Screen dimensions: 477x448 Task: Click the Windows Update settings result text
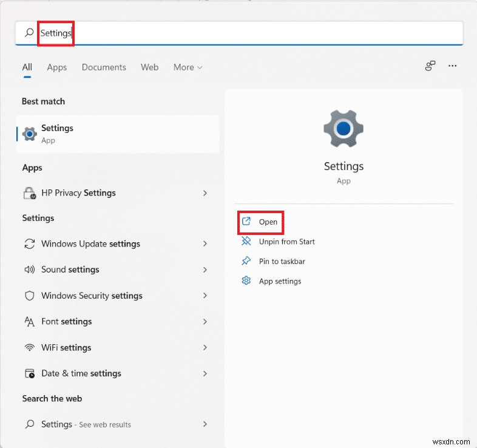tap(90, 244)
